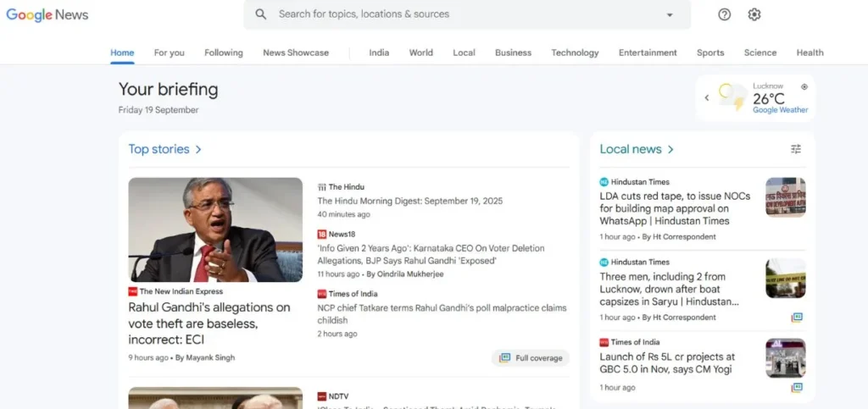The width and height of the screenshot is (868, 409).
Task: Click the Rahul Gandhi ECI story photo
Action: [215, 229]
